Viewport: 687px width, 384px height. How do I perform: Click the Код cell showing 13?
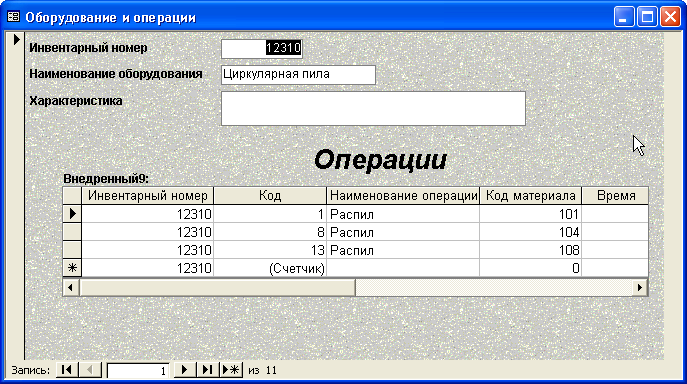[270, 250]
